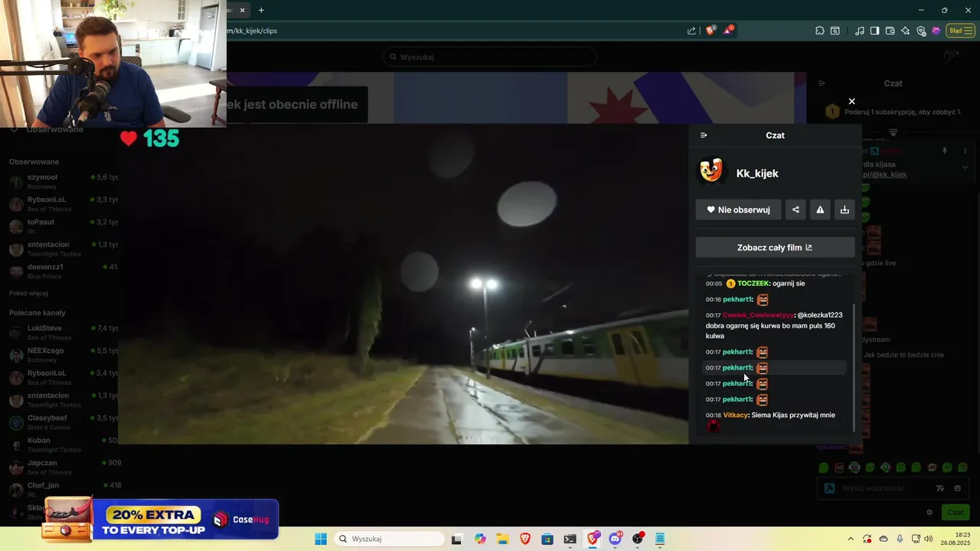Click Pokaż więcej in sidebar

click(x=28, y=293)
